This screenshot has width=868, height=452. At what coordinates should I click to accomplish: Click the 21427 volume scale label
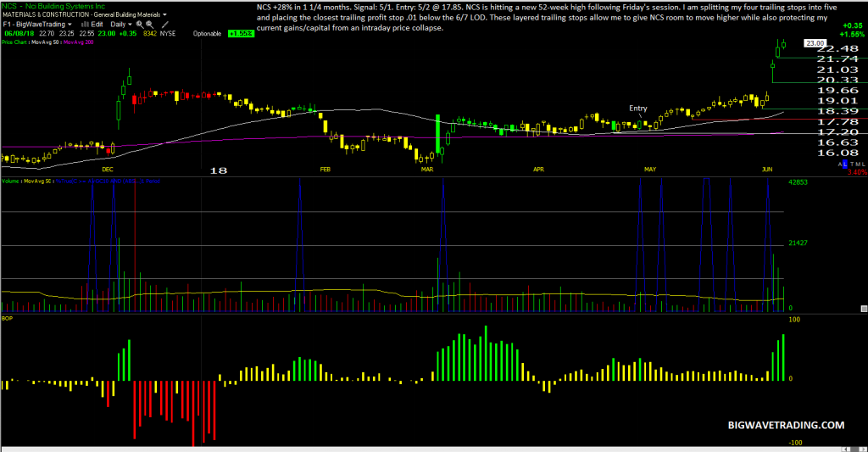pyautogui.click(x=798, y=243)
